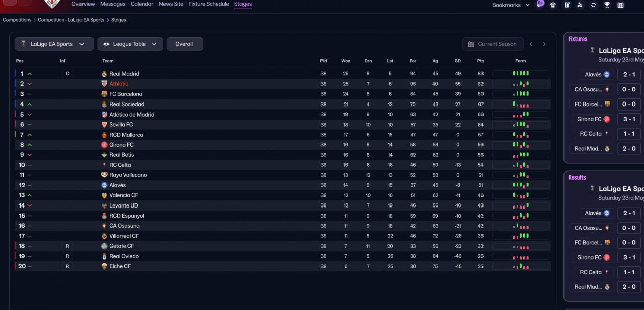Sort the table by Won column header
The image size is (644, 310).
pos(346,61)
